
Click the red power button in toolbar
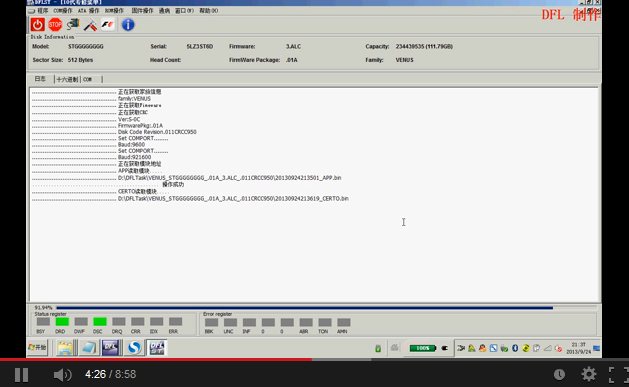[x=38, y=25]
